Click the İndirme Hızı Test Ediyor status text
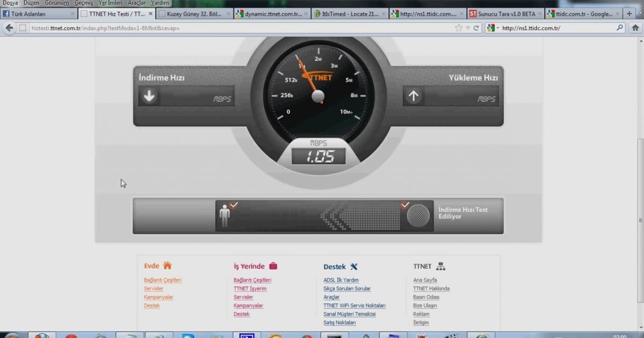644x338 pixels. click(463, 213)
